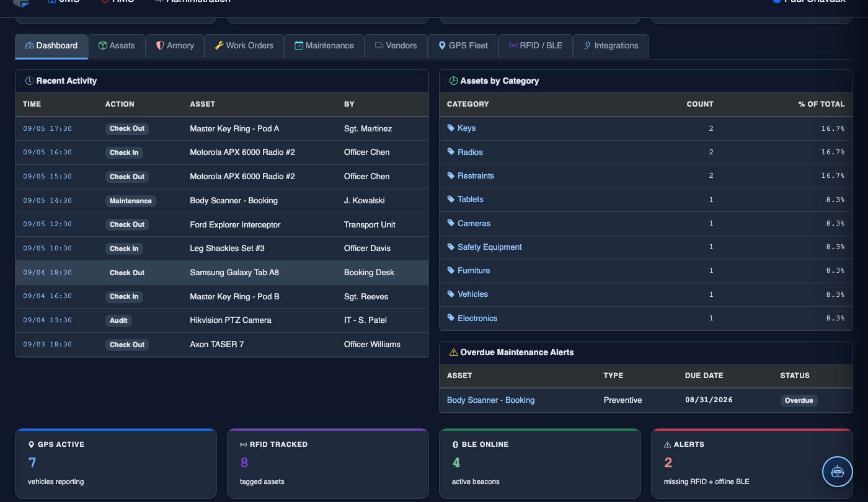Click the Maintenance badge in Recent Activity
Screen dimensions: 868x502
click(x=131, y=201)
